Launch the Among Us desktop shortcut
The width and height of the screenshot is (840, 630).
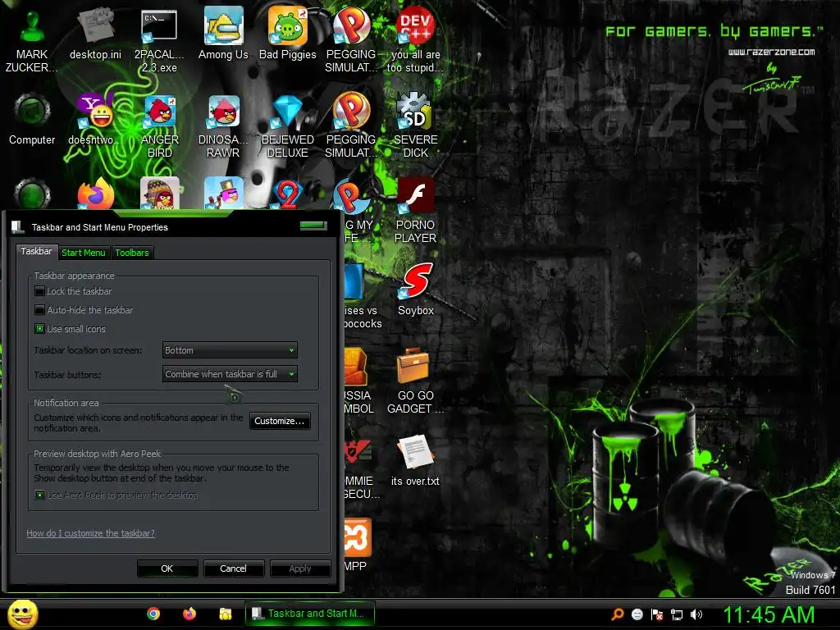223,34
